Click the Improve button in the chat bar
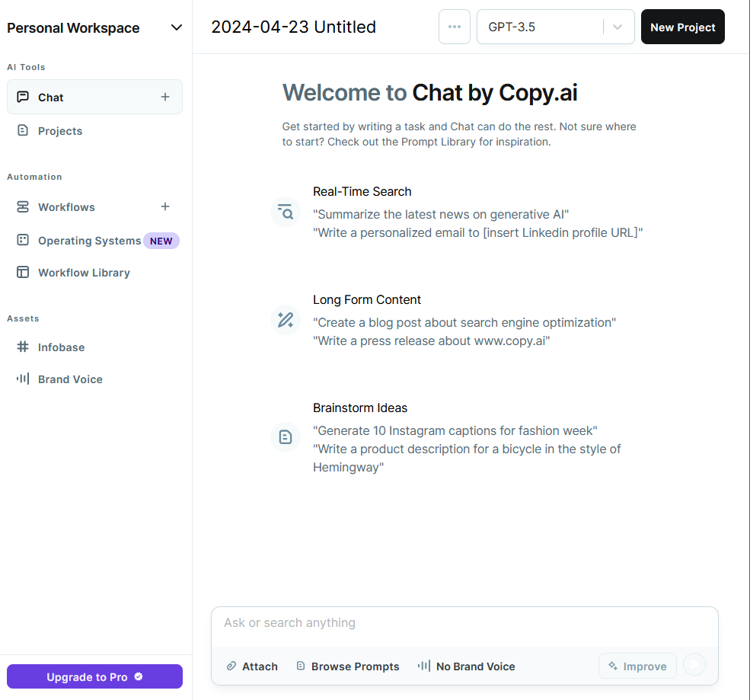 click(x=637, y=665)
